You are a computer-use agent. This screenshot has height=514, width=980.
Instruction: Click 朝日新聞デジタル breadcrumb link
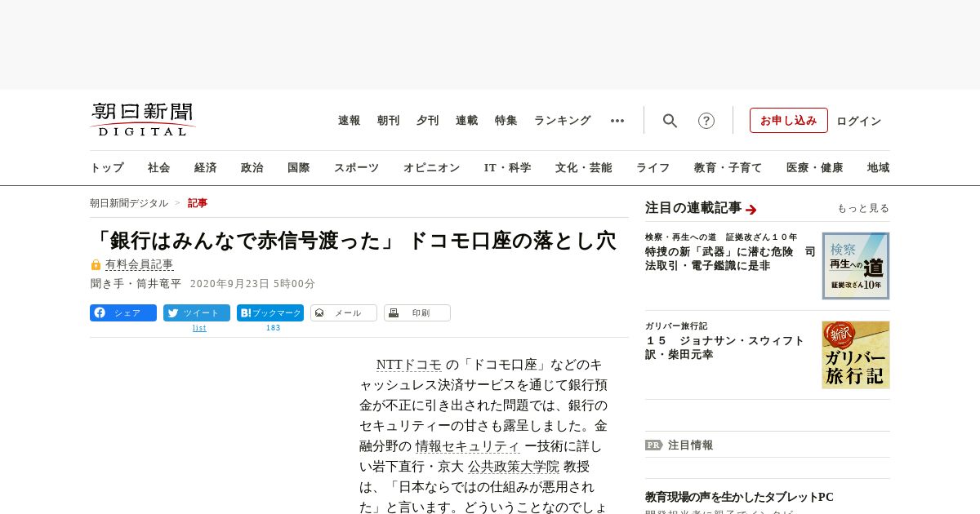(129, 203)
